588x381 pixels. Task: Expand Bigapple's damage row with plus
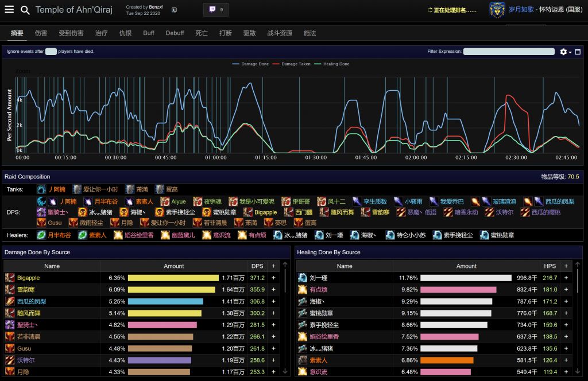[x=273, y=278]
